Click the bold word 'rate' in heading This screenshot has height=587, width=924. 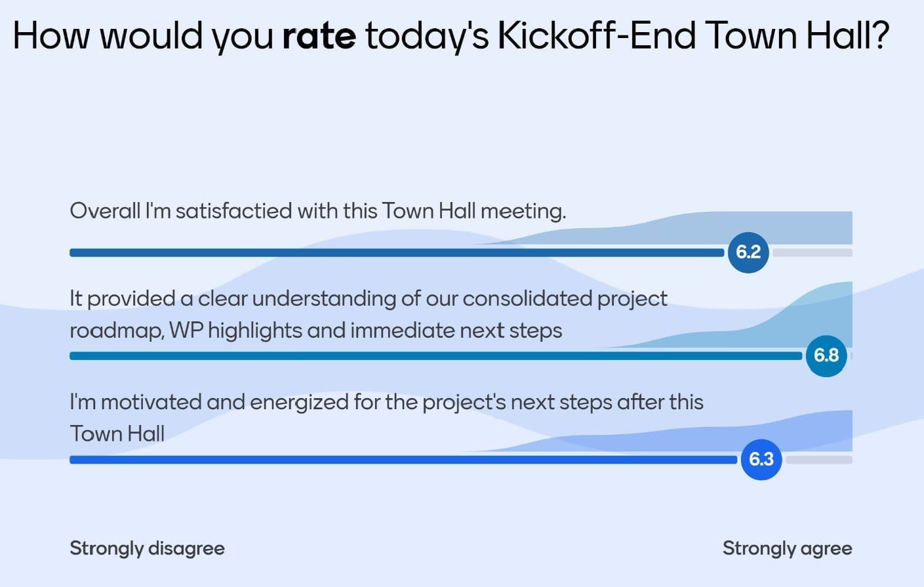319,36
